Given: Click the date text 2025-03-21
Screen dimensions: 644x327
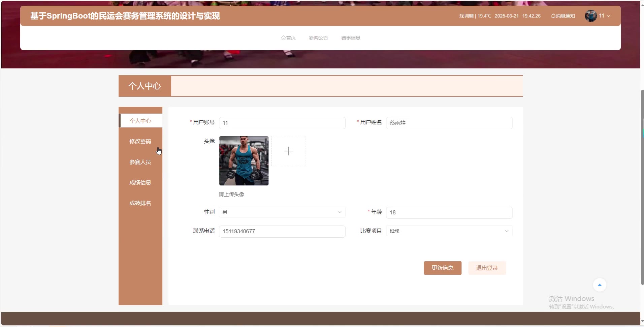Looking at the screenshot, I should tap(507, 16).
